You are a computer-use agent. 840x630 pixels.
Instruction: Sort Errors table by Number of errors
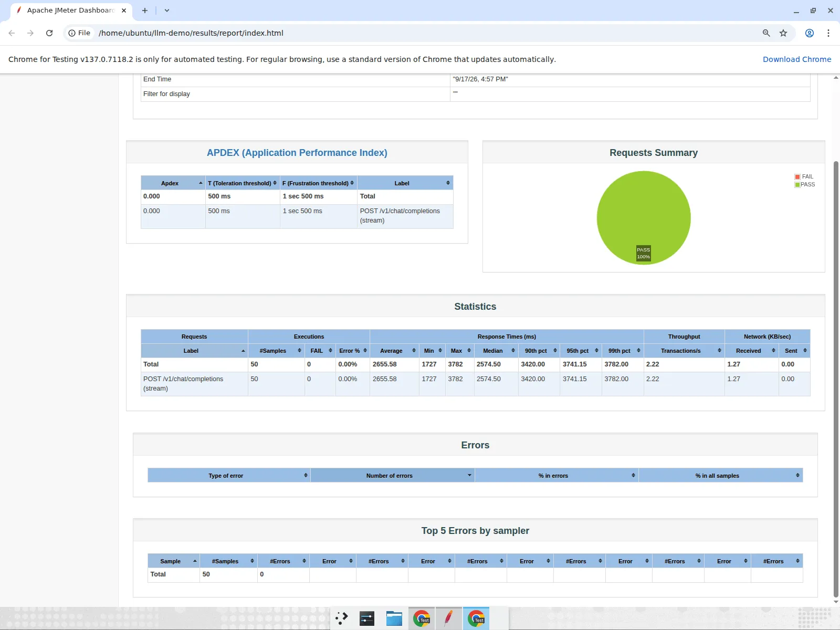pyautogui.click(x=393, y=475)
